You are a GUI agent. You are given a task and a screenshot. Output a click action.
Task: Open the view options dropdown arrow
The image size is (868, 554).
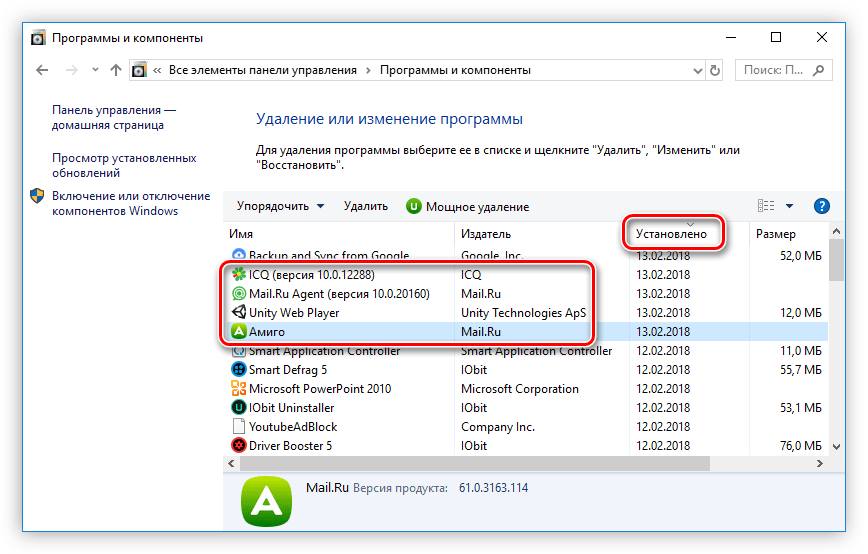pyautogui.click(x=789, y=206)
